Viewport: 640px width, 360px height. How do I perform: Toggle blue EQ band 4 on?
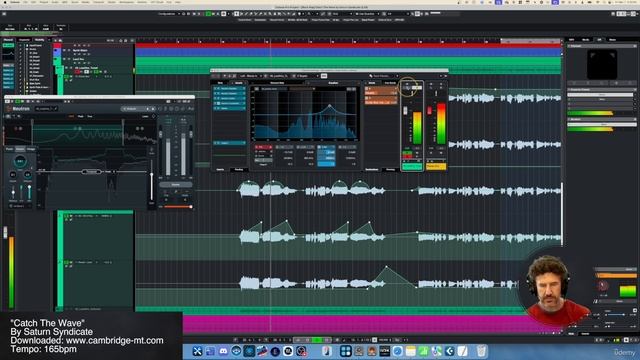click(320, 147)
